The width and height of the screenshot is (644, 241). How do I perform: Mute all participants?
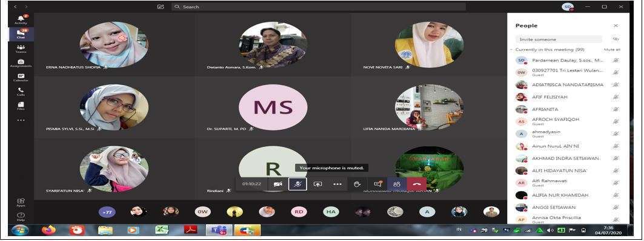click(x=612, y=50)
